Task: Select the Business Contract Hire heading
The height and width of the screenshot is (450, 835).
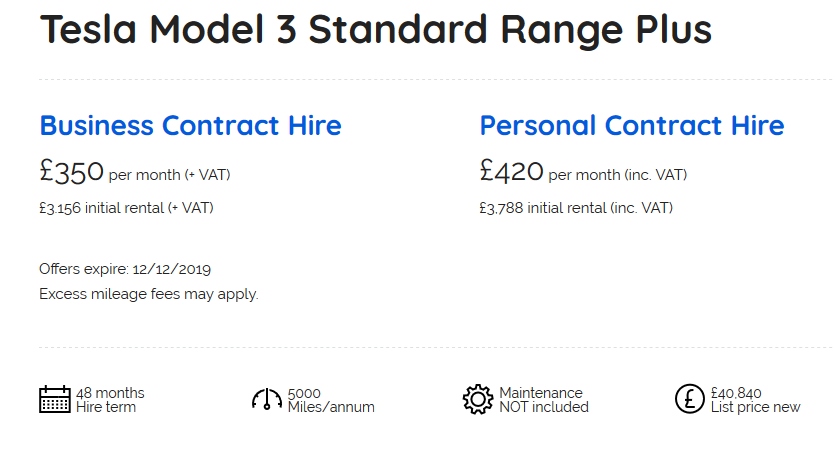Action: [190, 126]
